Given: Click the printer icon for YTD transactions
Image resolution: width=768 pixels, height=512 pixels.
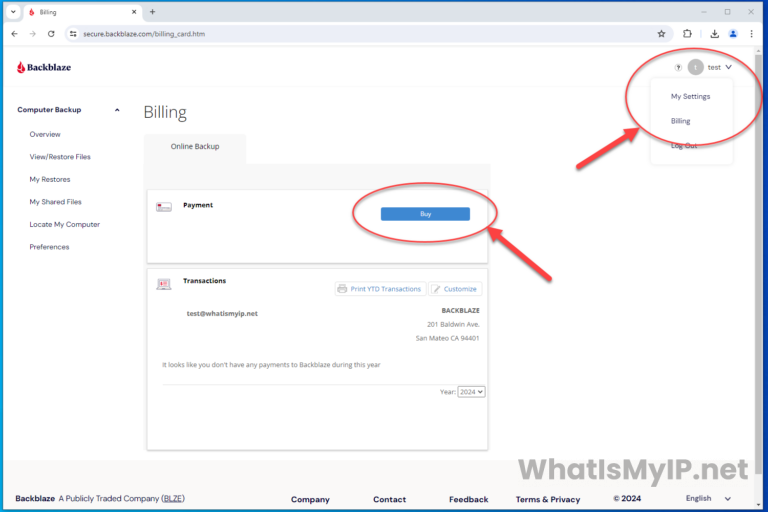Looking at the screenshot, I should (x=342, y=289).
